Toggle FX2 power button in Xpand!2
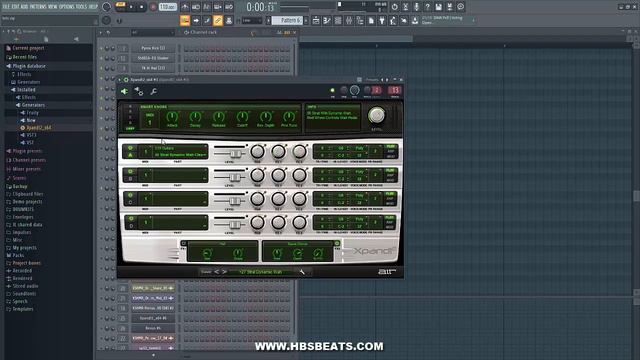The height and width of the screenshot is (360, 640). pyautogui.click(x=337, y=243)
